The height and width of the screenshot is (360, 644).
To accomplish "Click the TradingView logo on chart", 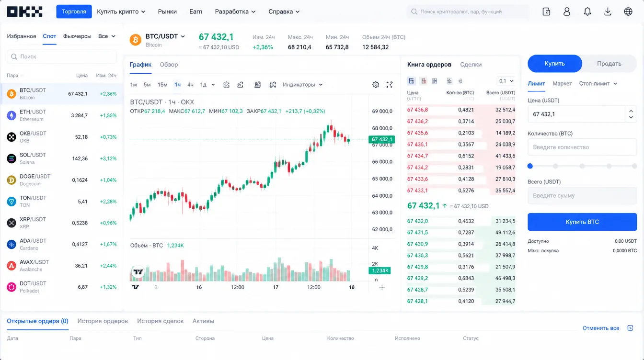I will pos(138,272).
